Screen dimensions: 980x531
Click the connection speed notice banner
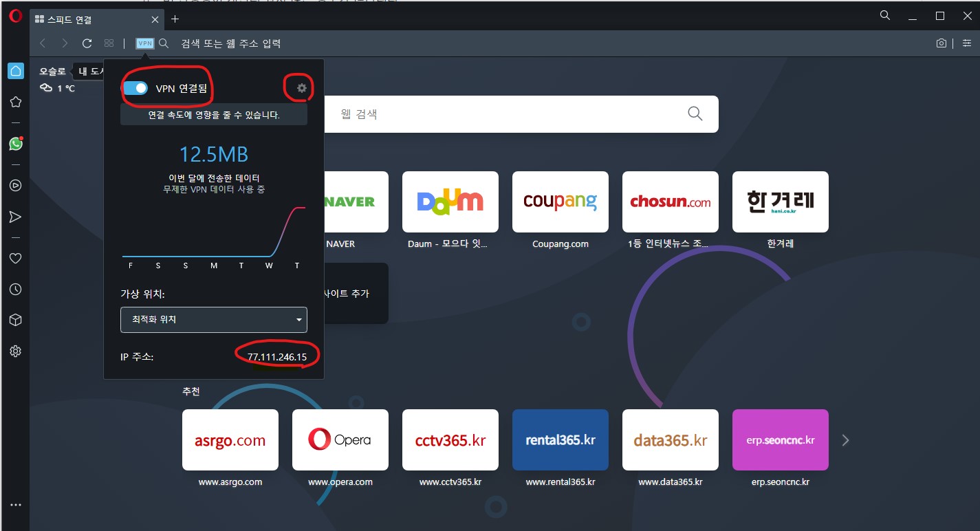point(214,115)
